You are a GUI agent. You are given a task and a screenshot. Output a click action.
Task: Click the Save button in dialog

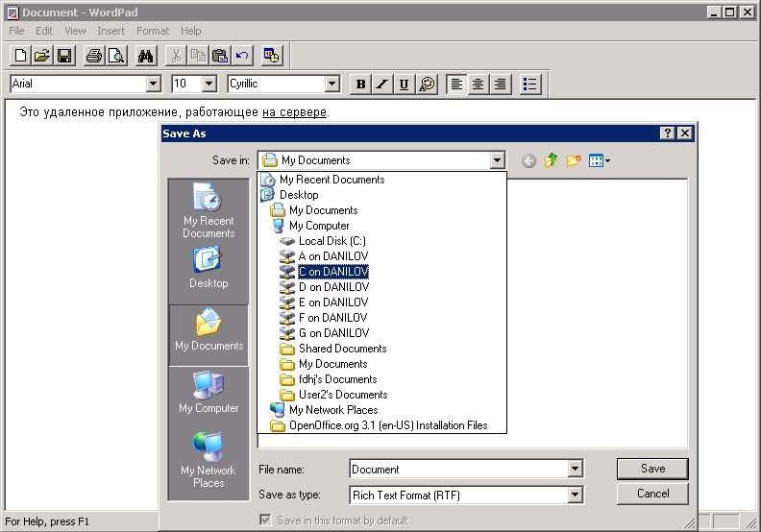coord(652,469)
